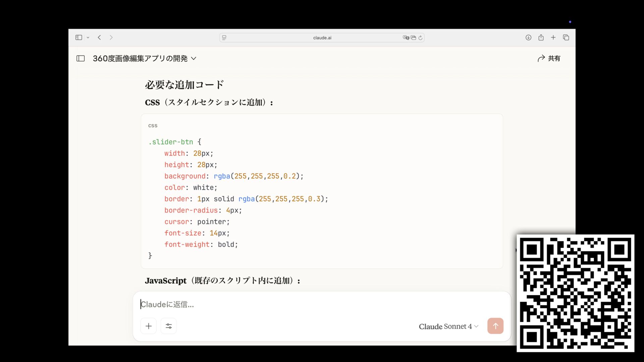Toggle the Safari sidebar button
This screenshot has width=644, height=362.
point(79,38)
